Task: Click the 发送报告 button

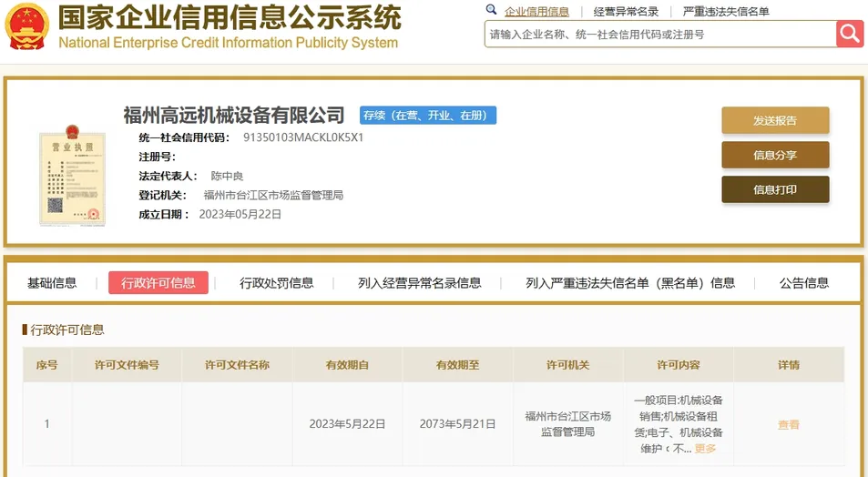Action: 775,120
